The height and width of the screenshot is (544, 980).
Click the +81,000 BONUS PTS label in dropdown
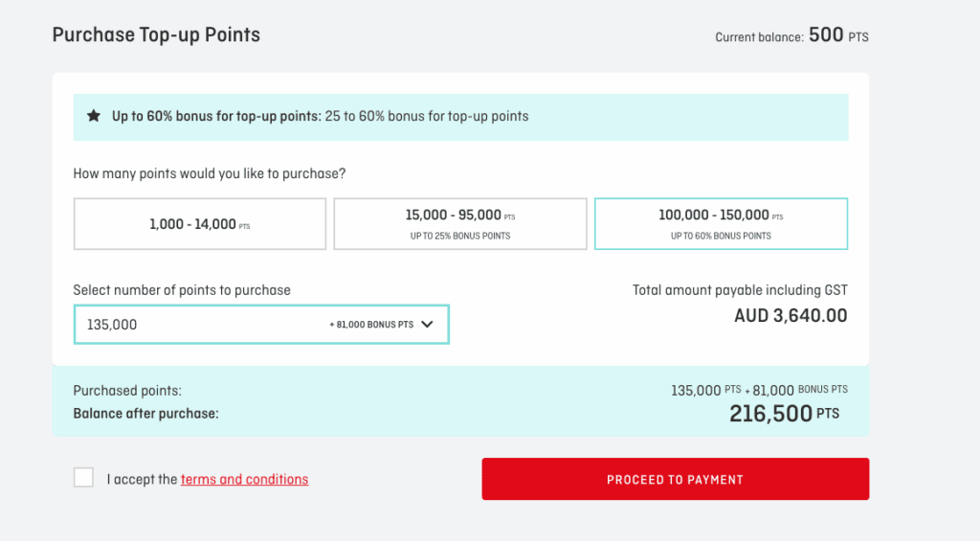(x=371, y=325)
